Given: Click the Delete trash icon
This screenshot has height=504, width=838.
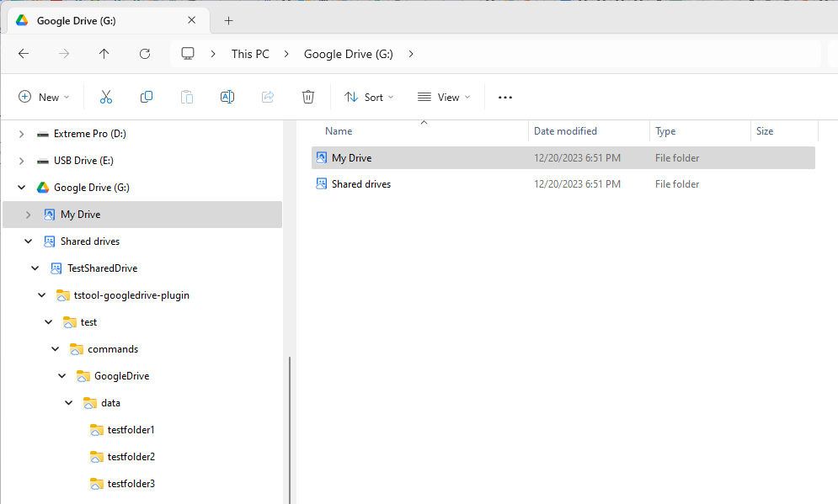Looking at the screenshot, I should click(x=307, y=97).
